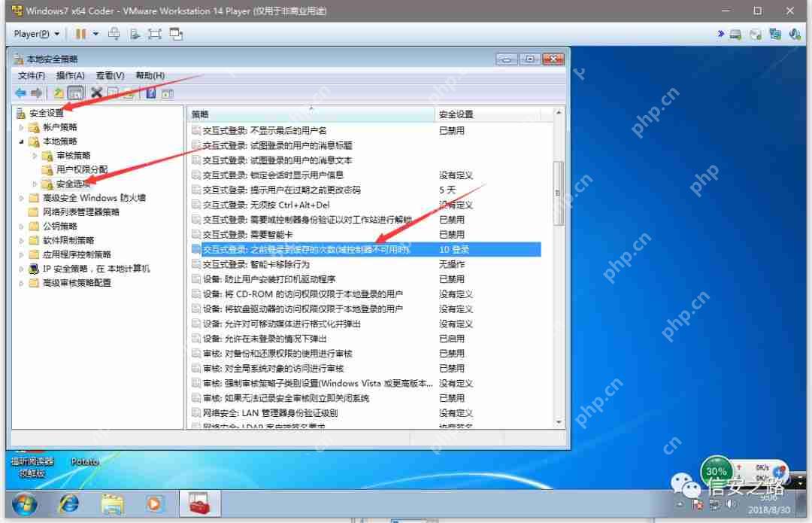Select 网络列表管理器策略 in the tree
Viewport: 812px width, 523px height.
(x=80, y=212)
